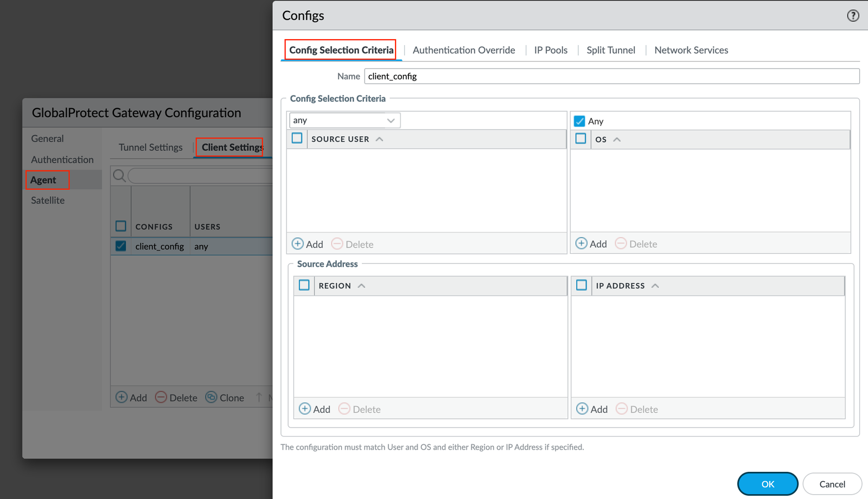Image resolution: width=868 pixels, height=499 pixels.
Task: Add a new source user entry
Action: point(308,244)
